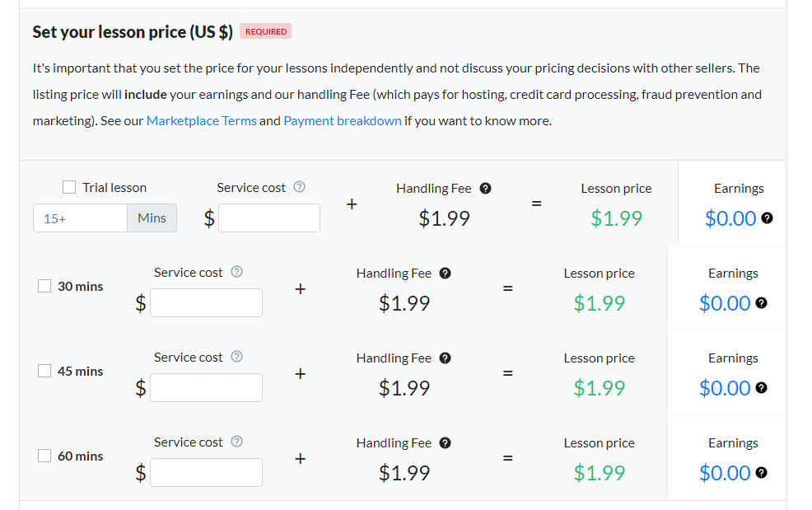Click Earnings help icon in 60 mins row
Viewport: 812px width, 510px height.
coord(761,473)
